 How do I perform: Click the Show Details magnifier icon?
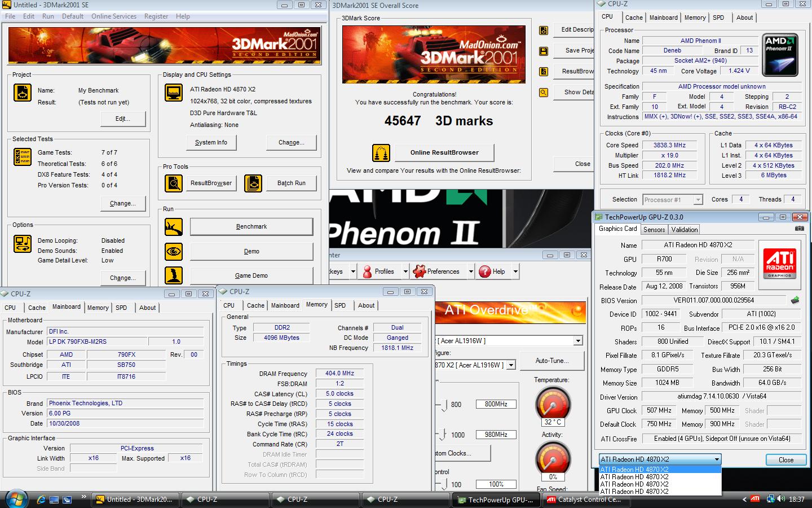pos(544,93)
